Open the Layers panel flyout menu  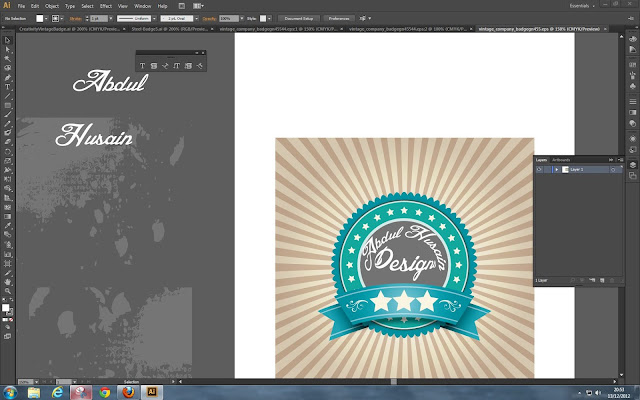[x=620, y=160]
